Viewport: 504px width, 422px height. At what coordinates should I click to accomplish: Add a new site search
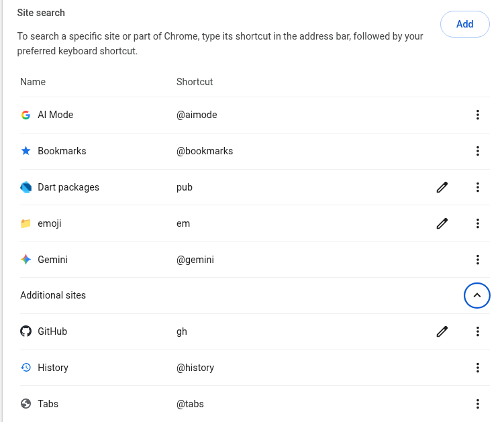point(465,24)
